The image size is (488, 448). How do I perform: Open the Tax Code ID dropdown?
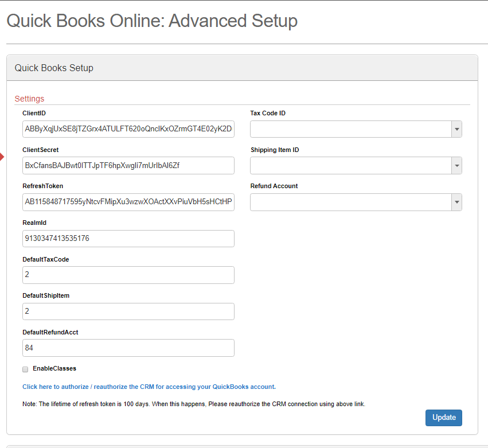356,129
